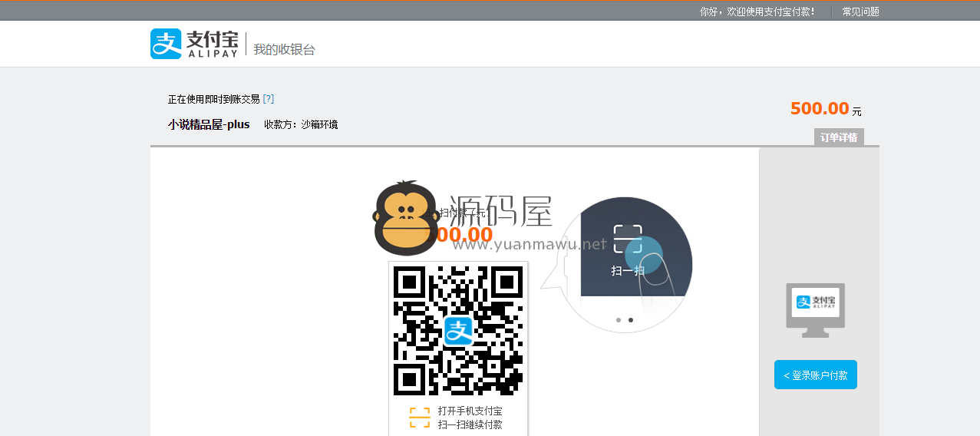Select the first carousel dot
The image size is (980, 436).
(619, 320)
